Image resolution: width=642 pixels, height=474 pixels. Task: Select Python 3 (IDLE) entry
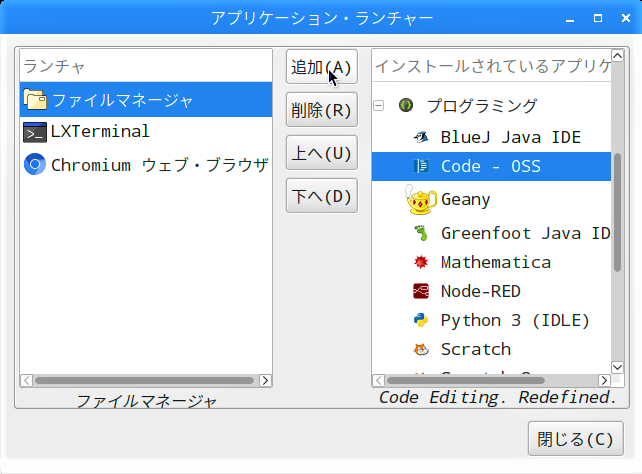pyautogui.click(x=491, y=320)
